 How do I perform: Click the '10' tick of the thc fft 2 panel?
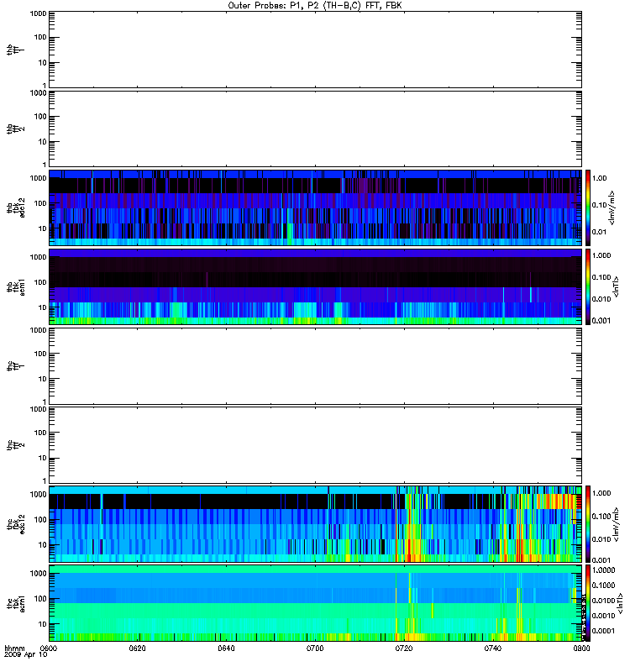43,458
